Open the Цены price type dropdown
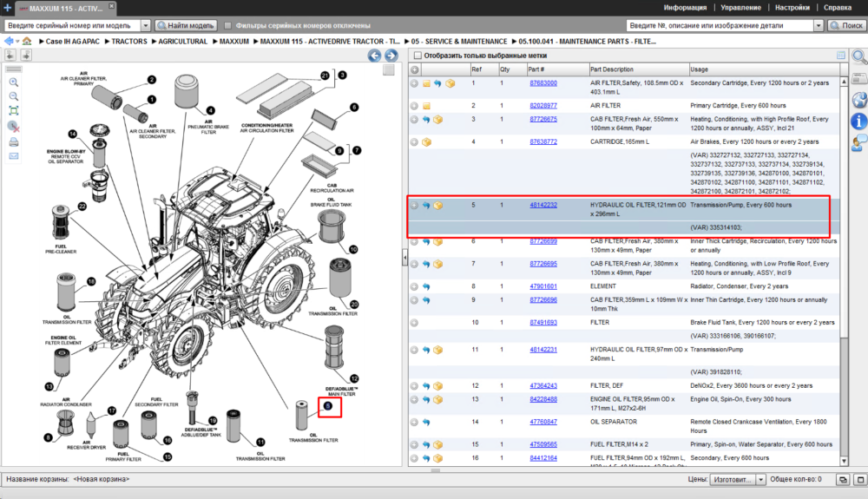The image size is (868, 499). coord(760,480)
